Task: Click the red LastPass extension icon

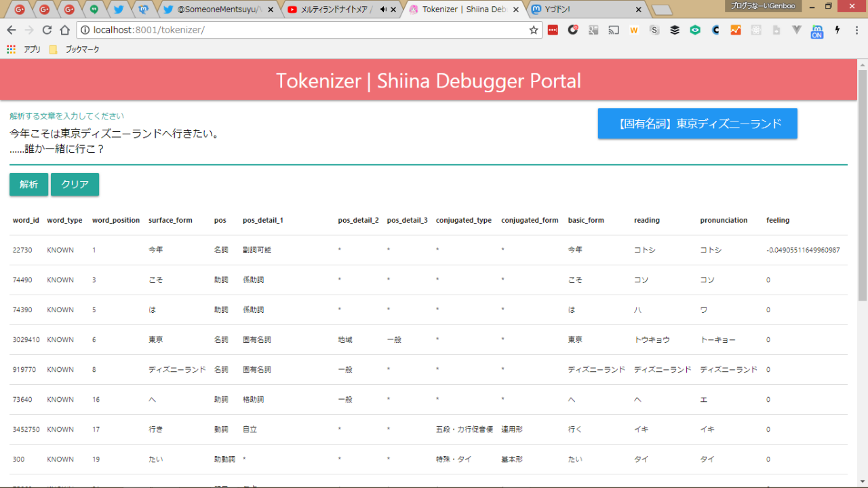Action: pos(553,31)
